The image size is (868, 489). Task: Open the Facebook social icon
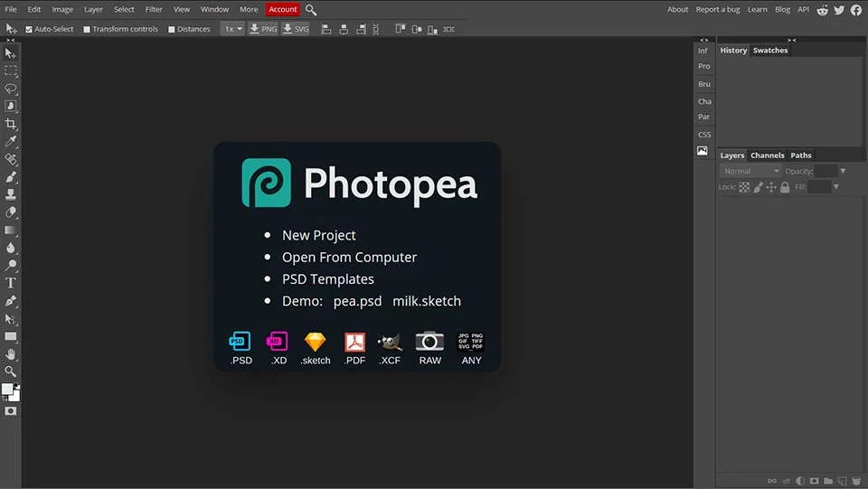pyautogui.click(x=856, y=10)
